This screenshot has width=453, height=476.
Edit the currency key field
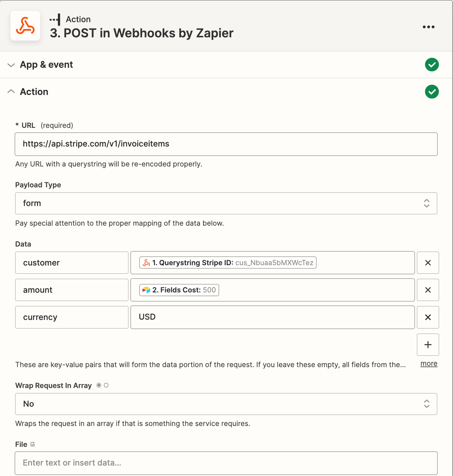click(x=72, y=317)
